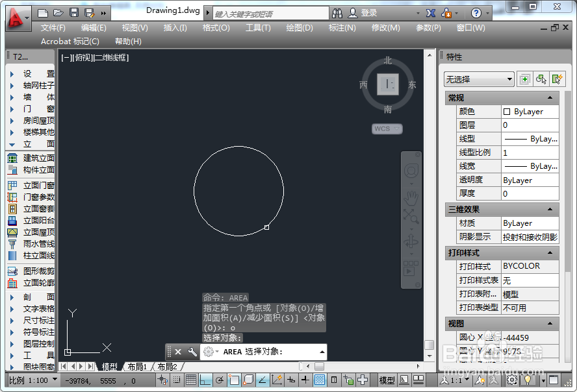Toggle snap mode in status bar
The width and height of the screenshot is (577, 392).
[177, 380]
